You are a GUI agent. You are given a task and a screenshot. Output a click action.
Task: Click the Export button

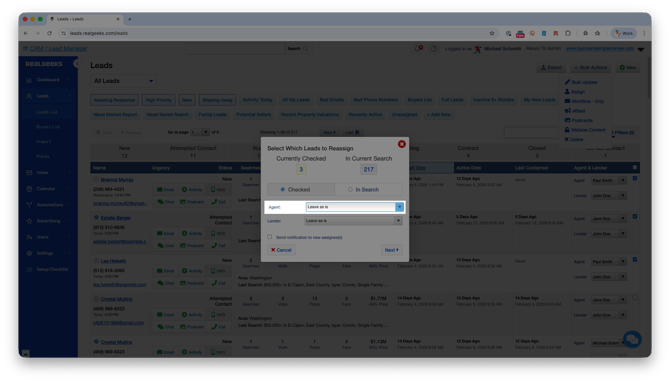[x=551, y=68]
